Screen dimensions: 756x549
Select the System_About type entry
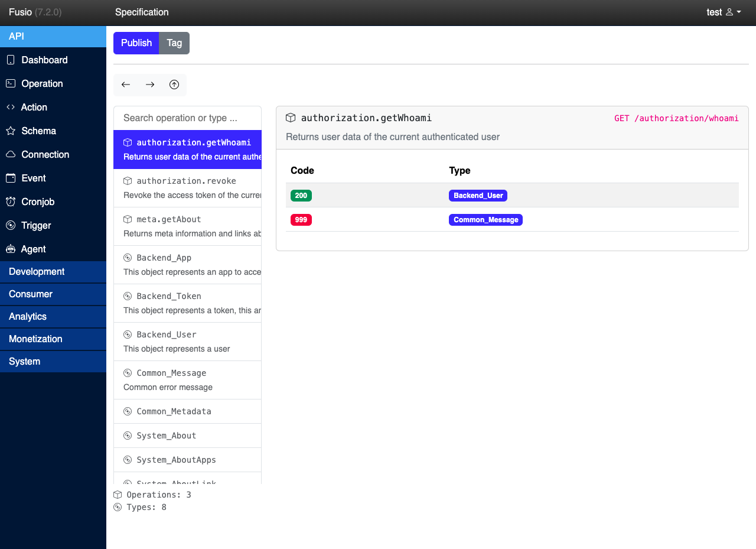pyautogui.click(x=187, y=436)
